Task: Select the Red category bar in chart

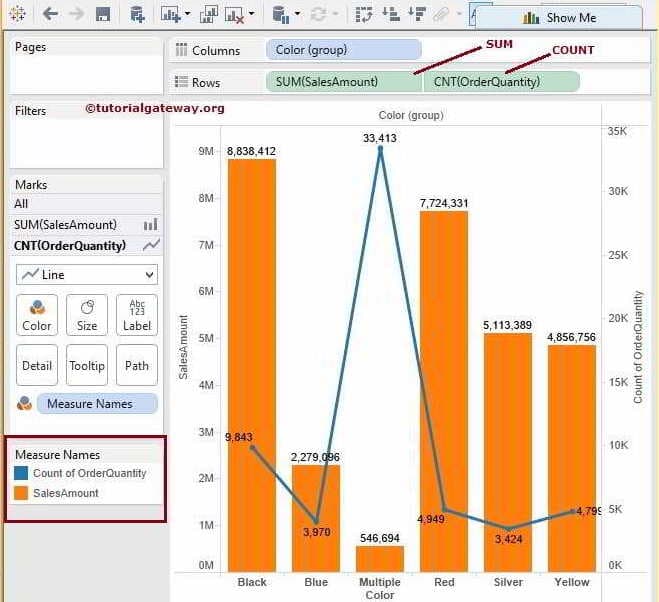Action: tap(444, 391)
